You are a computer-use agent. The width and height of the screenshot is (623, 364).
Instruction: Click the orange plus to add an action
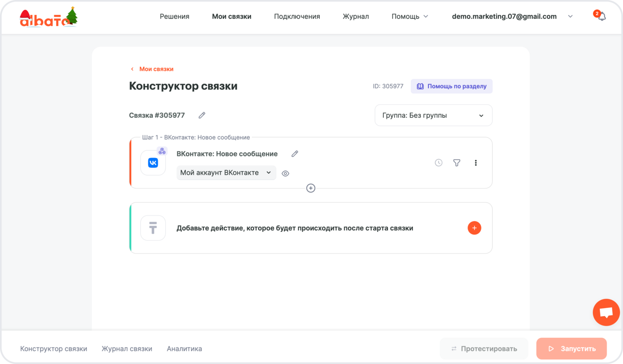[474, 228]
